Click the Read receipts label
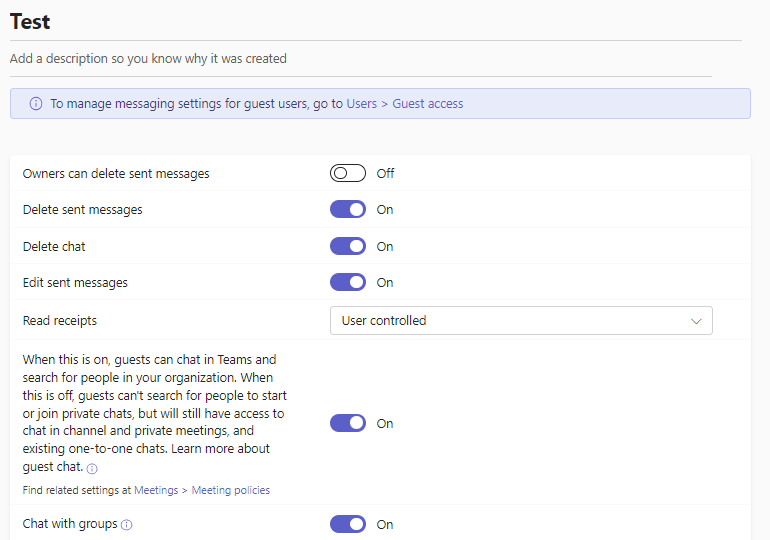This screenshot has height=540, width=770. click(x=60, y=321)
